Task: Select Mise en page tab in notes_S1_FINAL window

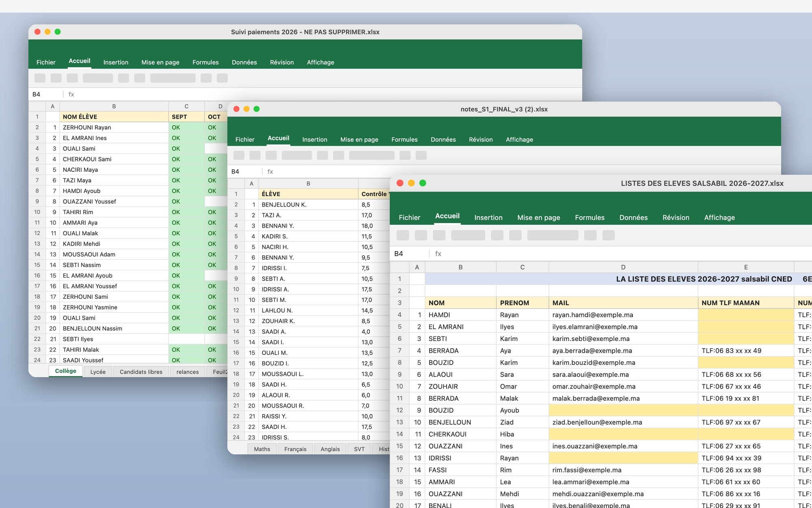Action: coord(359,139)
